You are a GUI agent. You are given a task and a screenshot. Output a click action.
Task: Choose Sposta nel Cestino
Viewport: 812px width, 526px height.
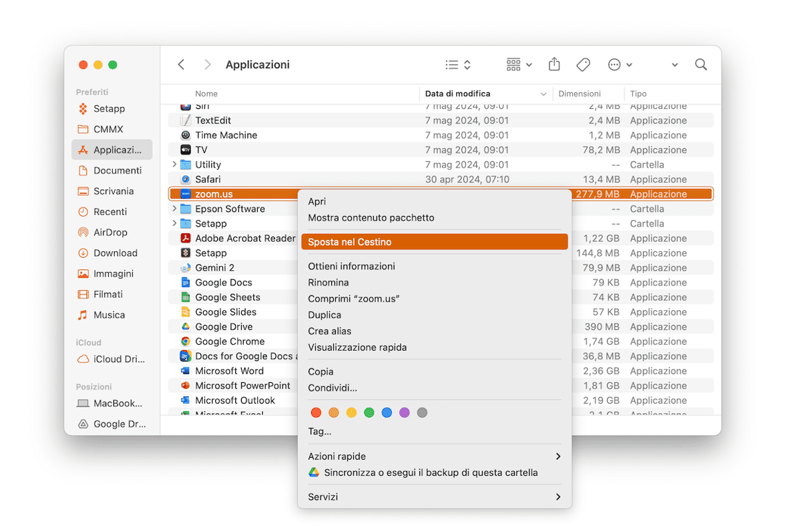point(434,242)
